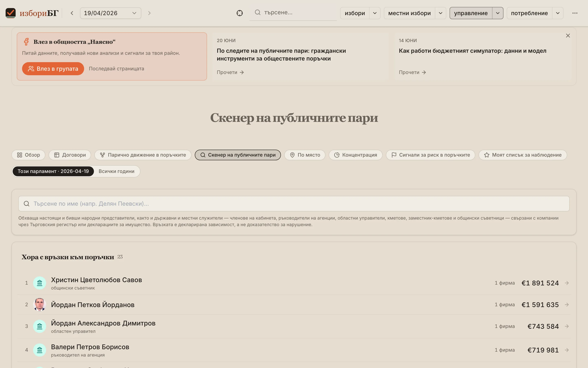Open the местни избори section
The image size is (588, 368).
tap(409, 13)
